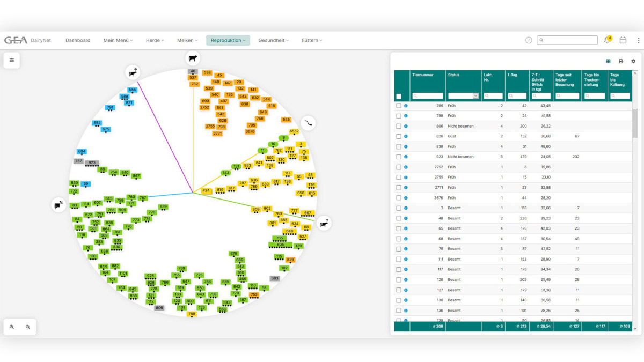Open the table settings gear icon
Viewport: 644px width, 362px height.
click(x=633, y=61)
